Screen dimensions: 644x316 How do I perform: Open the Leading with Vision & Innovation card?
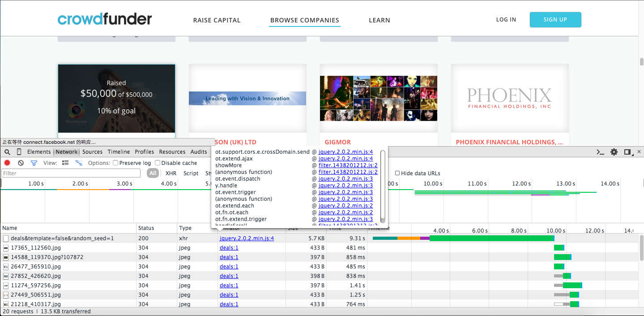(x=247, y=98)
